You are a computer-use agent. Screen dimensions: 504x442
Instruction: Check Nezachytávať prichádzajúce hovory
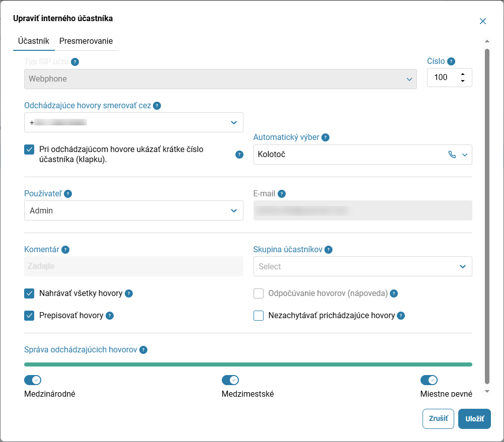(x=259, y=316)
